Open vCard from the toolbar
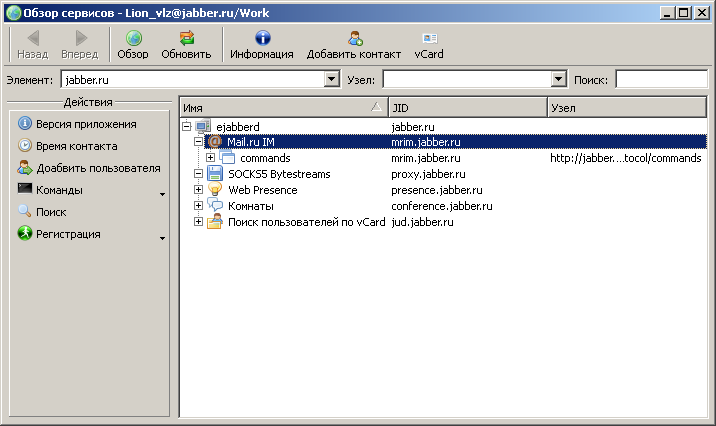 429,39
